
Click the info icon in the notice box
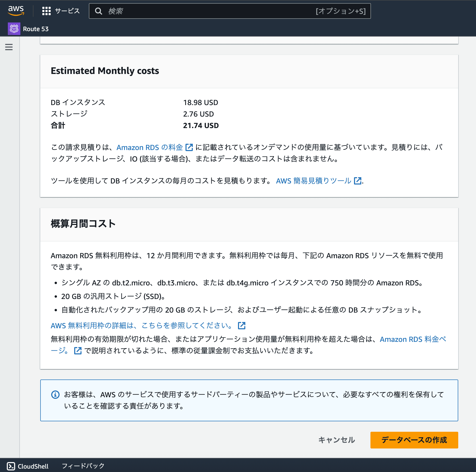(x=55, y=395)
